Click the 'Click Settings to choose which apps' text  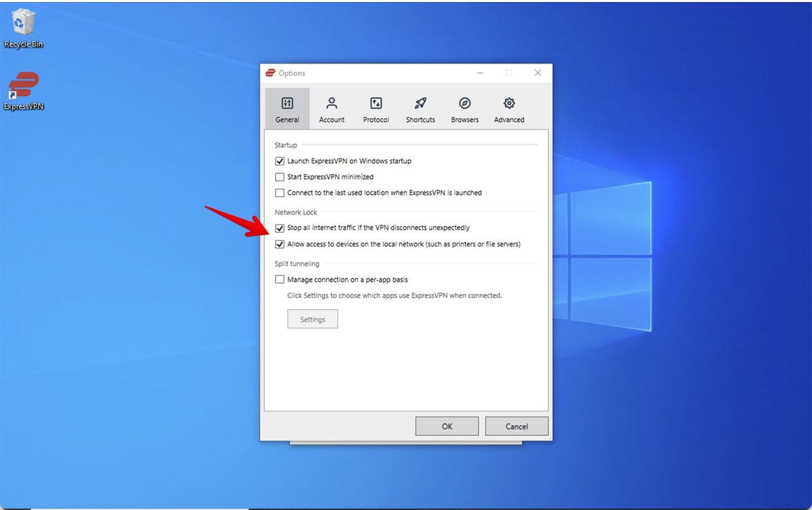tap(394, 296)
